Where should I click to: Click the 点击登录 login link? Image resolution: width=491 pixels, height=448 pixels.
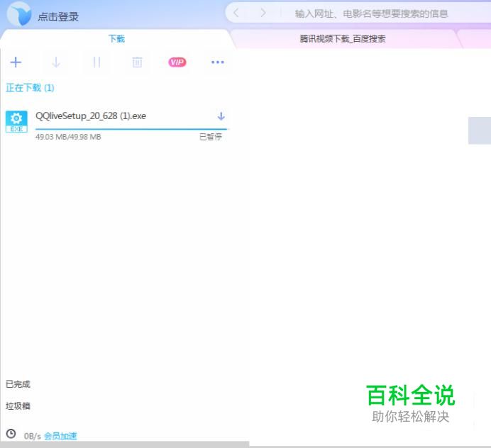pyautogui.click(x=58, y=16)
